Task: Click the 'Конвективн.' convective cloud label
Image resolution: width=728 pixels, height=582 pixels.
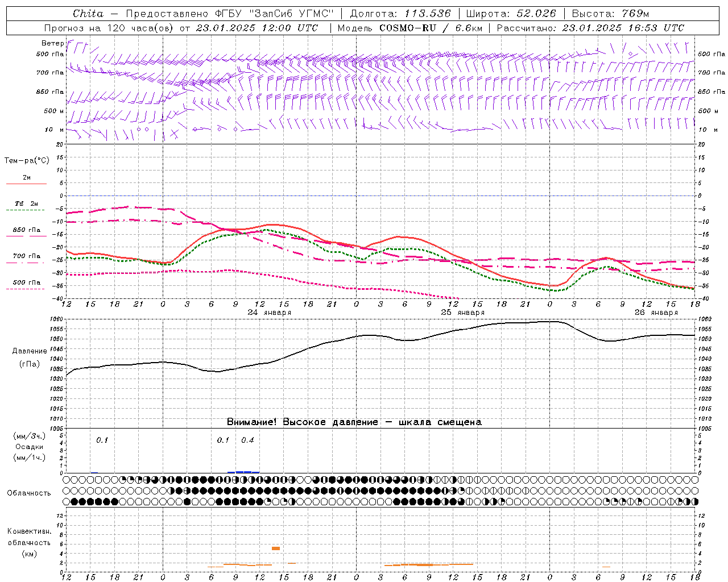Action: 29,531
